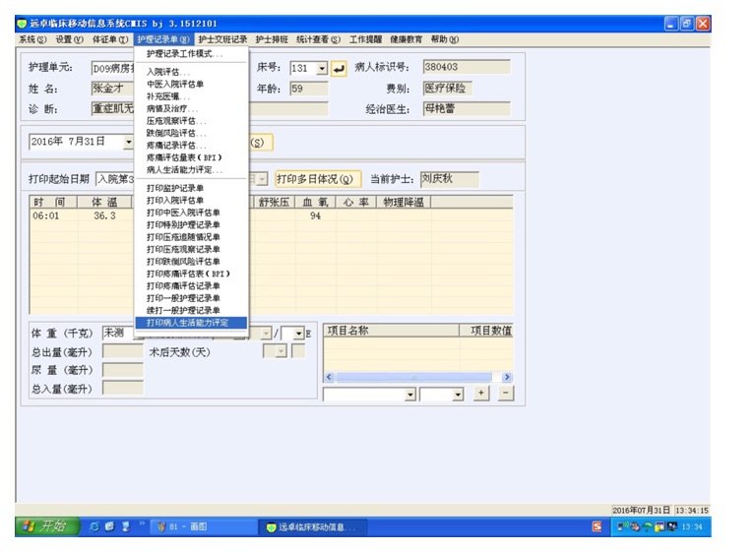Select 跌倒风险评估 menu entry
The height and width of the screenshot is (552, 756).
coord(191,133)
